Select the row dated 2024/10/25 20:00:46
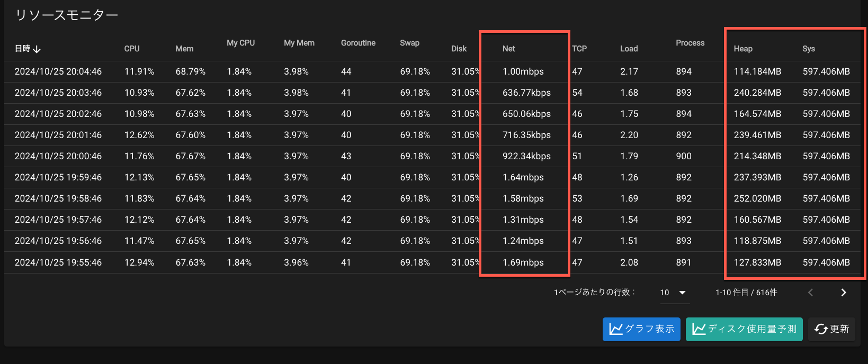The width and height of the screenshot is (868, 364). (432, 156)
